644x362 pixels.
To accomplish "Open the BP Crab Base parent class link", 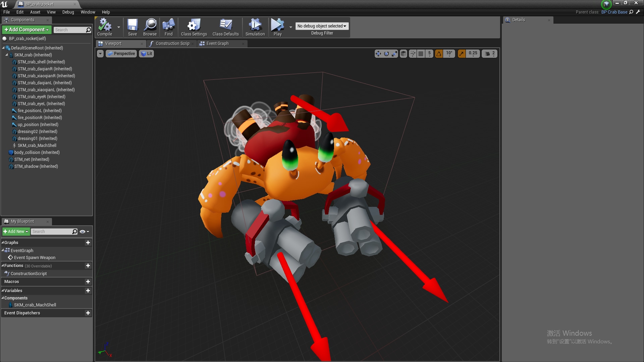I will (x=614, y=12).
